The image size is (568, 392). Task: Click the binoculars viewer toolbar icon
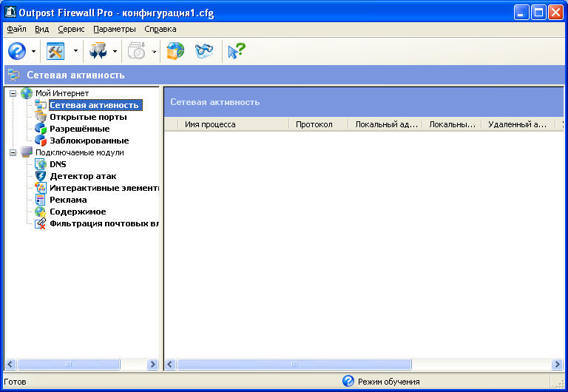204,51
